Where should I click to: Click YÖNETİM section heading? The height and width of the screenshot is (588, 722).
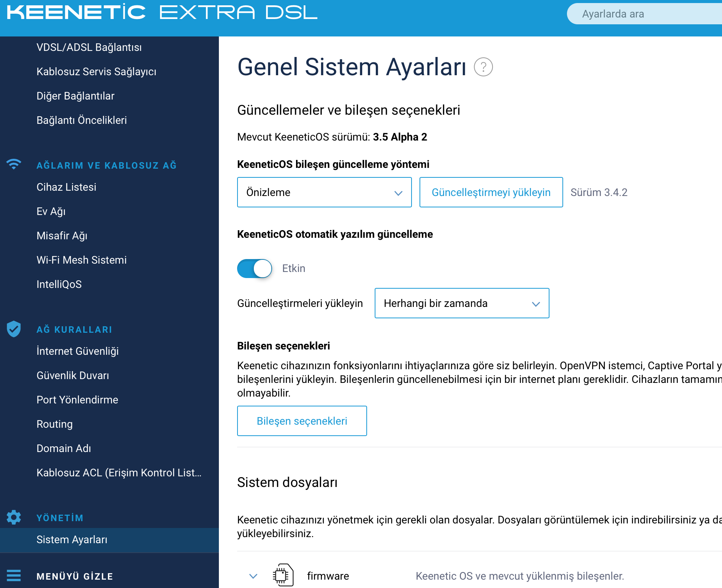pyautogui.click(x=60, y=518)
